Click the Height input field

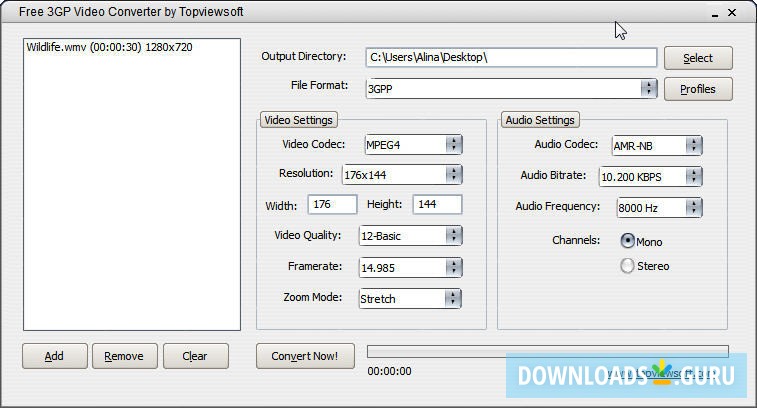pyautogui.click(x=437, y=204)
